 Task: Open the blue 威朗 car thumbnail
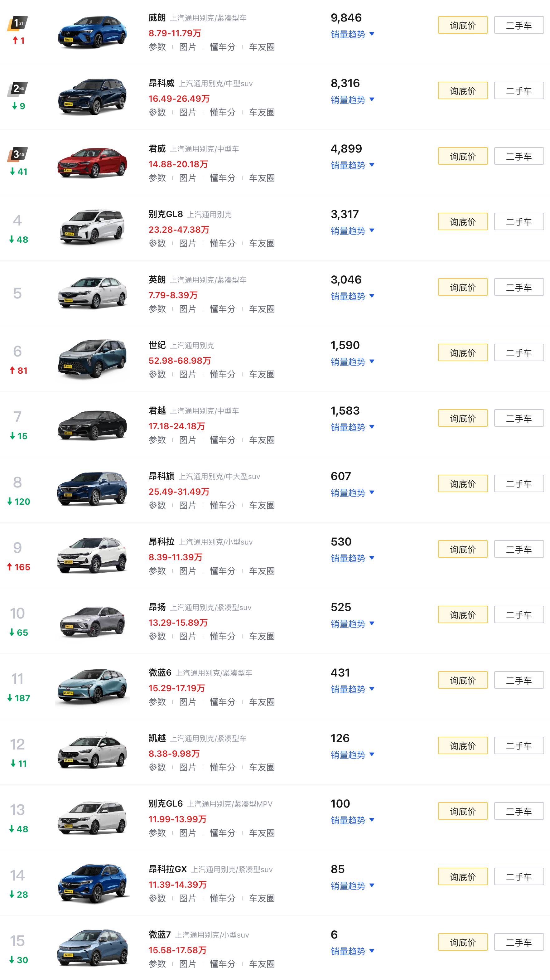92,32
